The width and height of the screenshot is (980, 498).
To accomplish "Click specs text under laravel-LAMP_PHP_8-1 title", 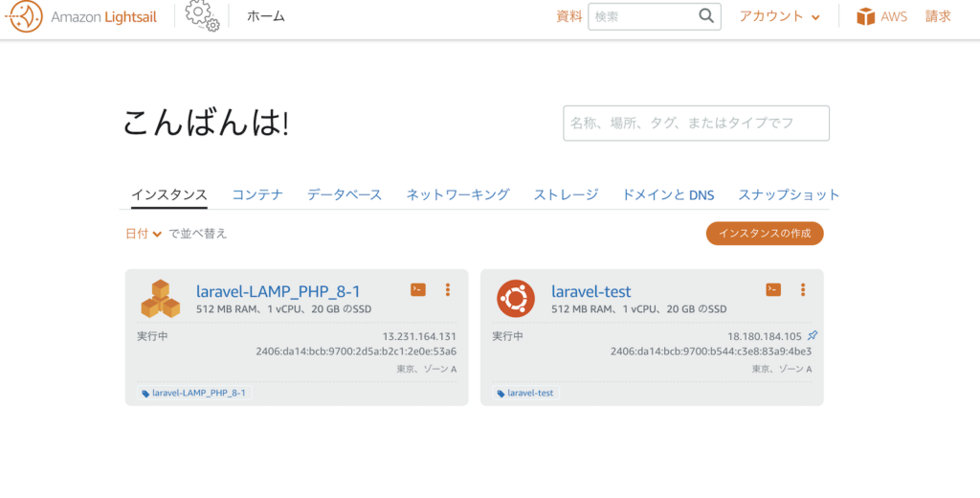I will point(283,309).
